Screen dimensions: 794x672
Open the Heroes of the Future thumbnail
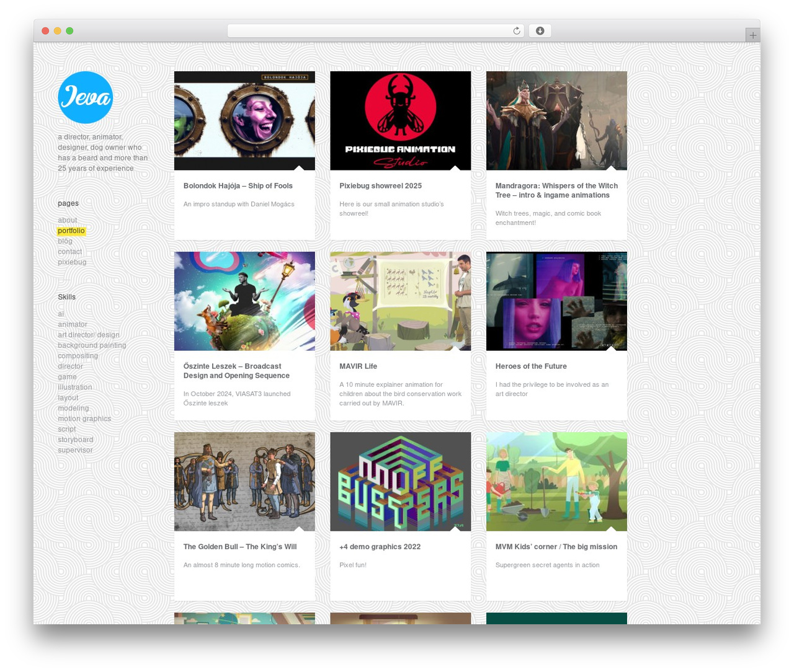click(556, 301)
